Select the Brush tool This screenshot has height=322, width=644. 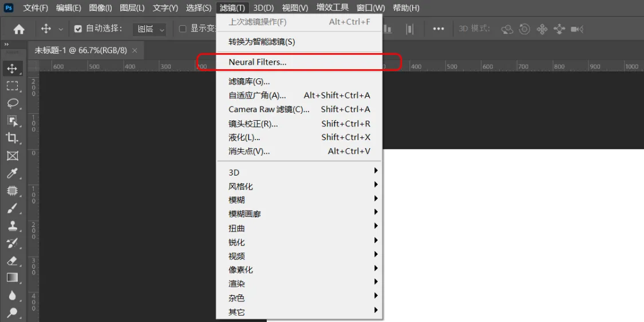[x=13, y=208]
